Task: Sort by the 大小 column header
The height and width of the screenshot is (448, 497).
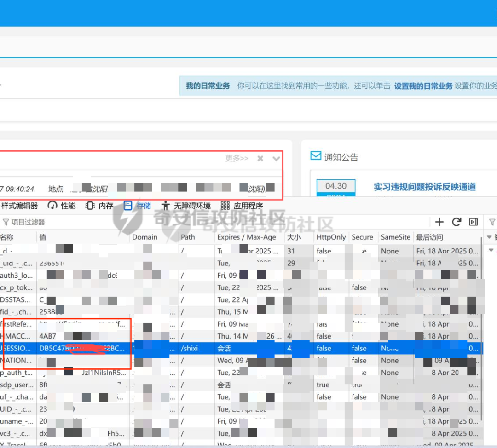Action: [299, 237]
